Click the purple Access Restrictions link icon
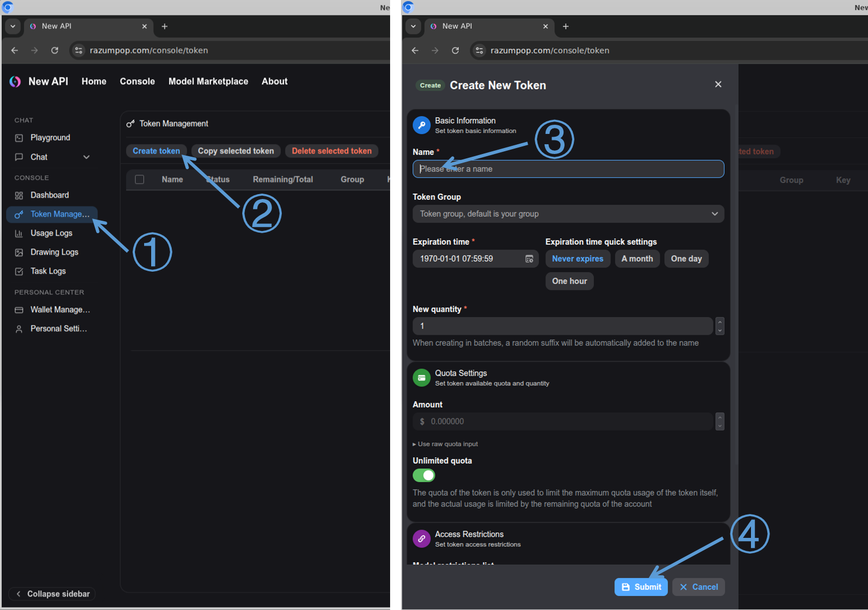This screenshot has height=610, width=868. coord(422,539)
